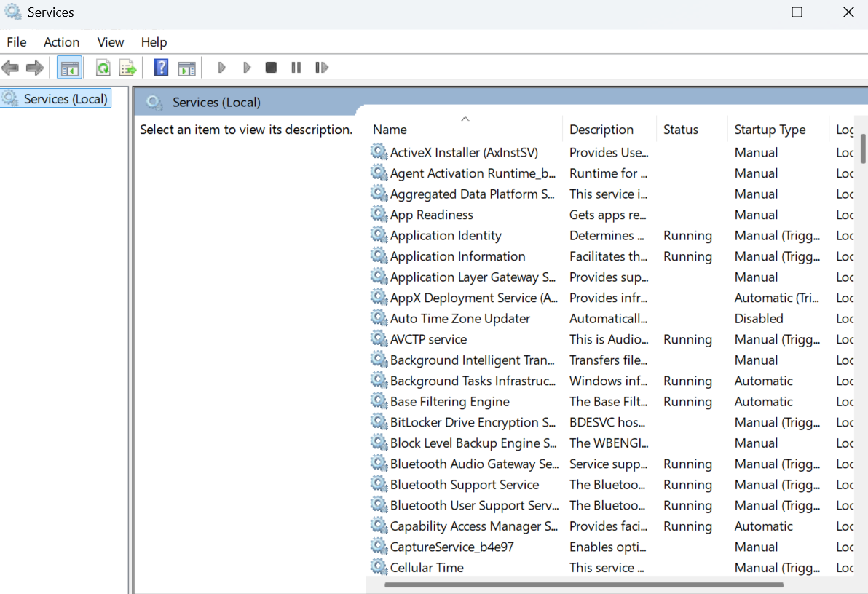Screen dimensions: 868x594
Task: Click the Back arrow in the toolbar
Action: (10, 68)
